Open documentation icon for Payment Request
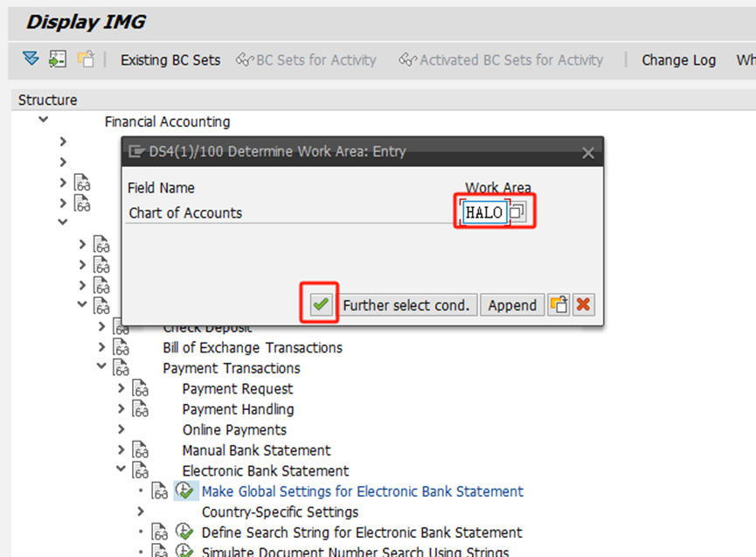 tap(140, 389)
